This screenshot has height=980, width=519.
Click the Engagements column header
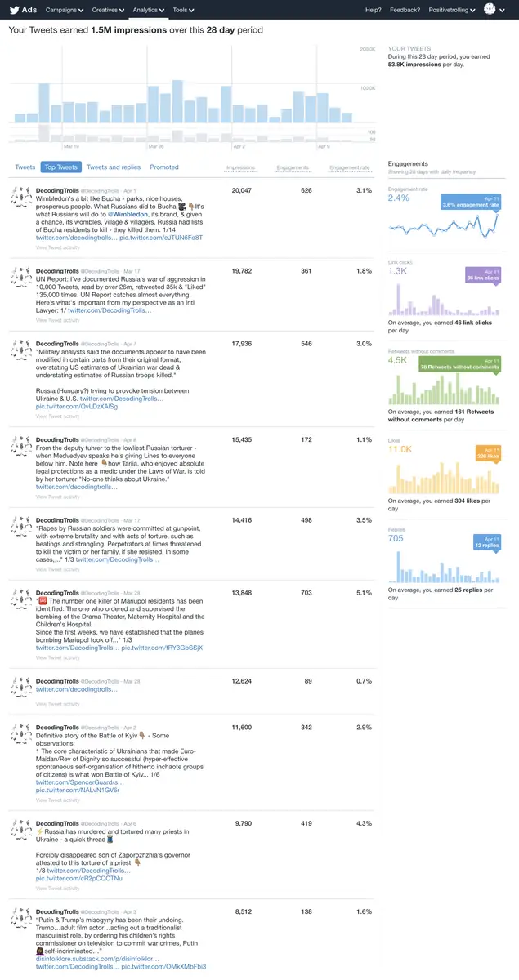[x=293, y=167]
